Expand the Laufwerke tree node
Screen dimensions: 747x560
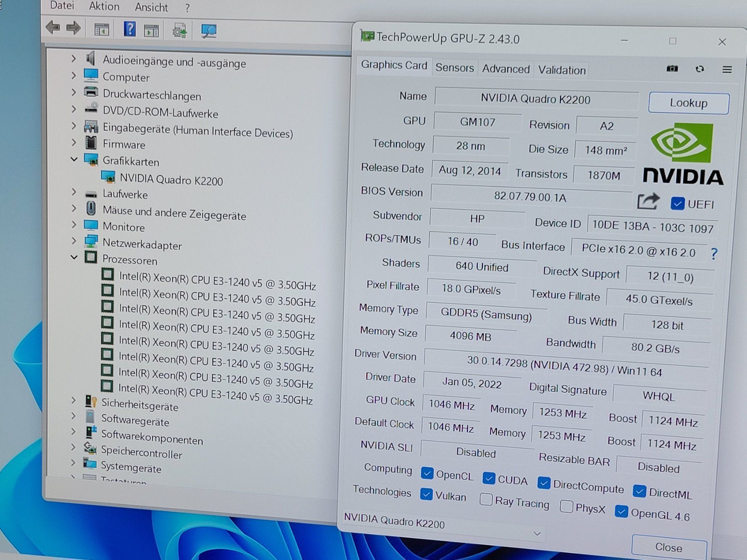74,192
